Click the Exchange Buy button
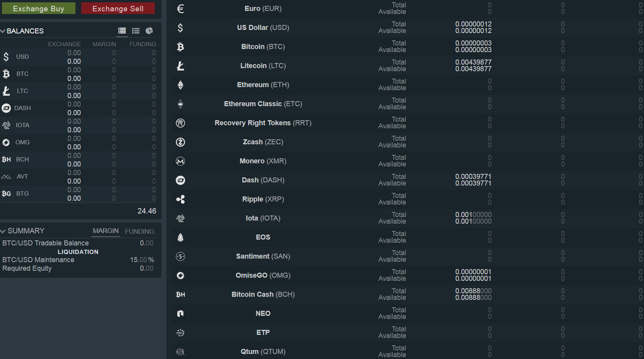Screen dimensions: 644x359 point(38,8)
